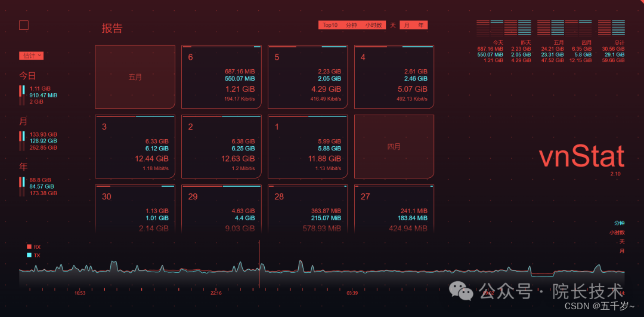Open the day 4 traffic card
This screenshot has width=644, height=317.
pos(394,77)
